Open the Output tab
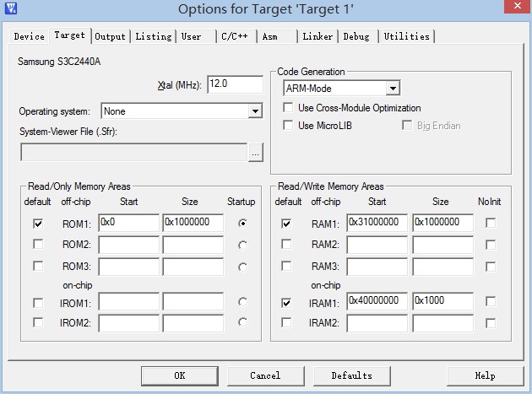This screenshot has width=532, height=394. coord(111,36)
